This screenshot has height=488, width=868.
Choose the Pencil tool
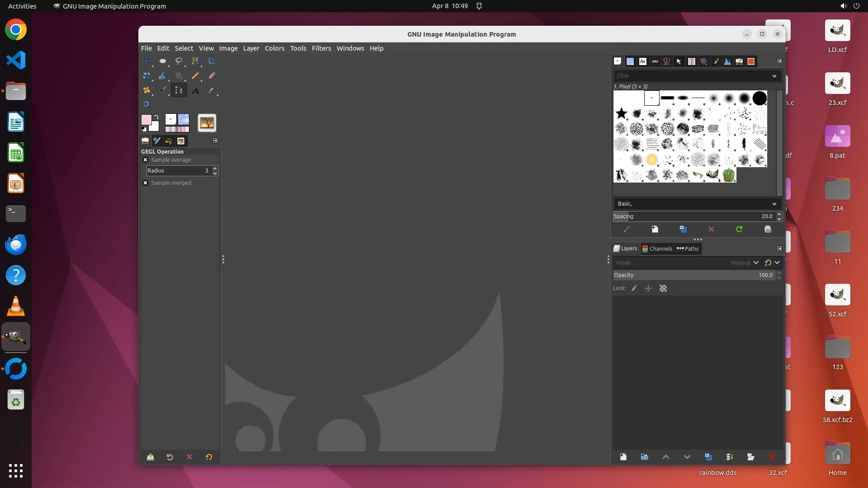195,75
